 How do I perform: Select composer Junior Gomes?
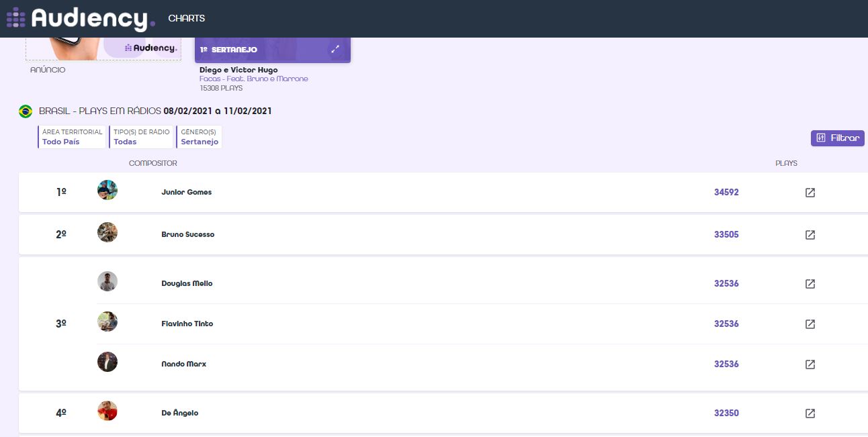point(187,192)
